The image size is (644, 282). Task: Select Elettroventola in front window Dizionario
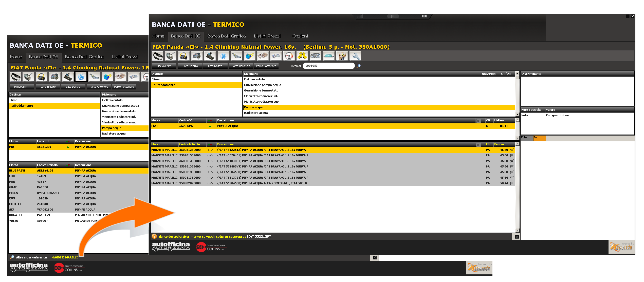tap(379, 79)
